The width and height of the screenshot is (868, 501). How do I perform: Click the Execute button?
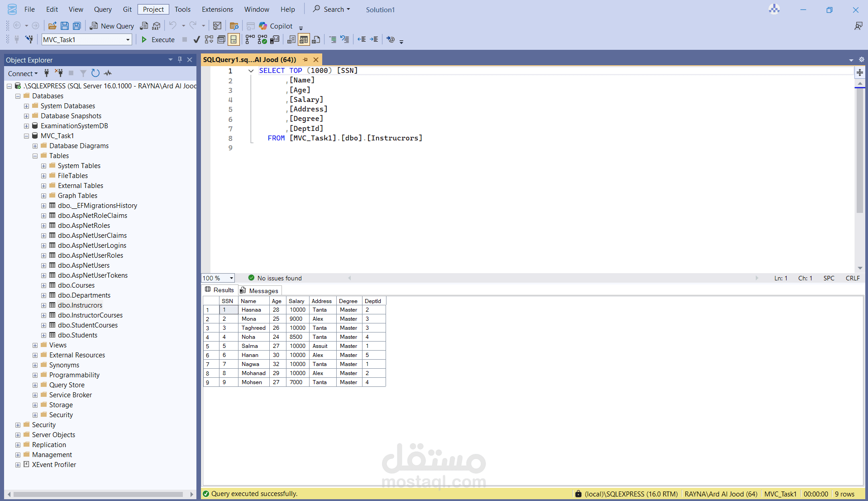coord(158,39)
